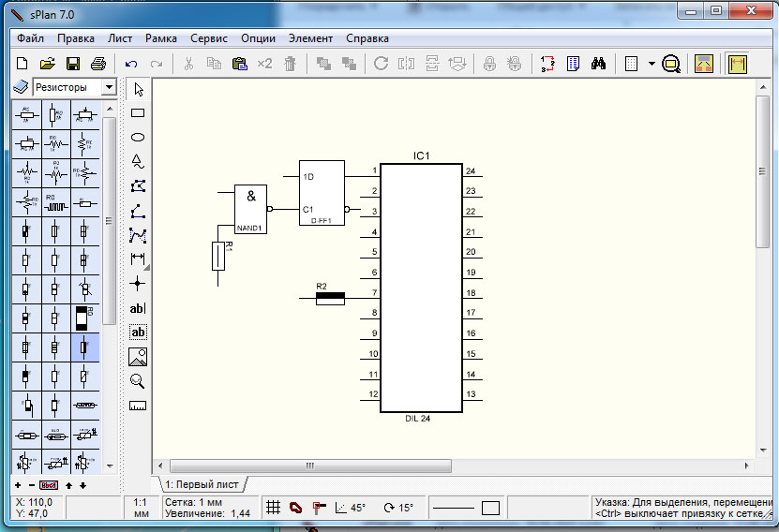Click the vertical canvas scrollbar thumb
This screenshot has height=532, width=779.
click(763, 171)
